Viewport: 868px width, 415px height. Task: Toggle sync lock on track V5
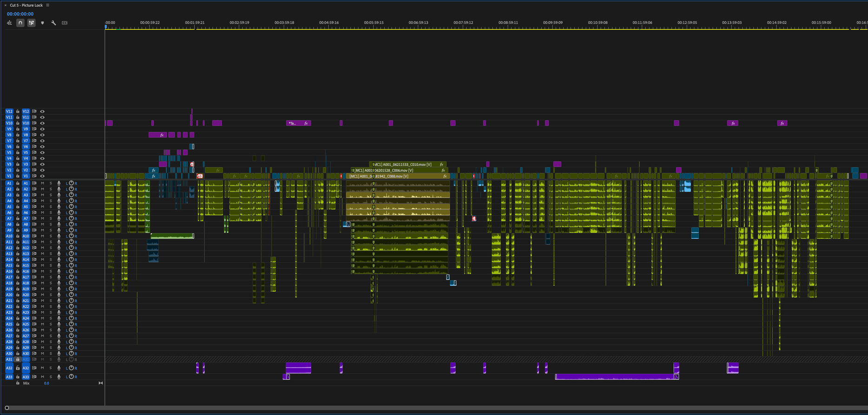pyautogui.click(x=34, y=152)
